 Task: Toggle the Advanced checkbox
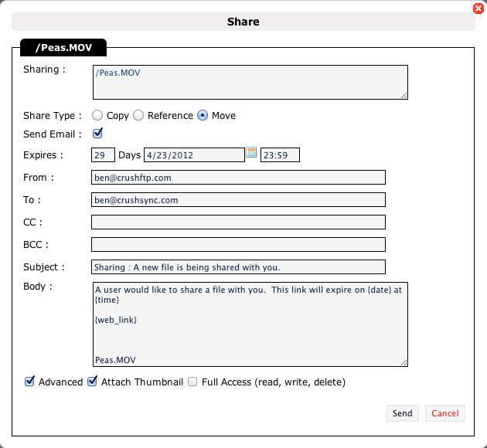[29, 382]
